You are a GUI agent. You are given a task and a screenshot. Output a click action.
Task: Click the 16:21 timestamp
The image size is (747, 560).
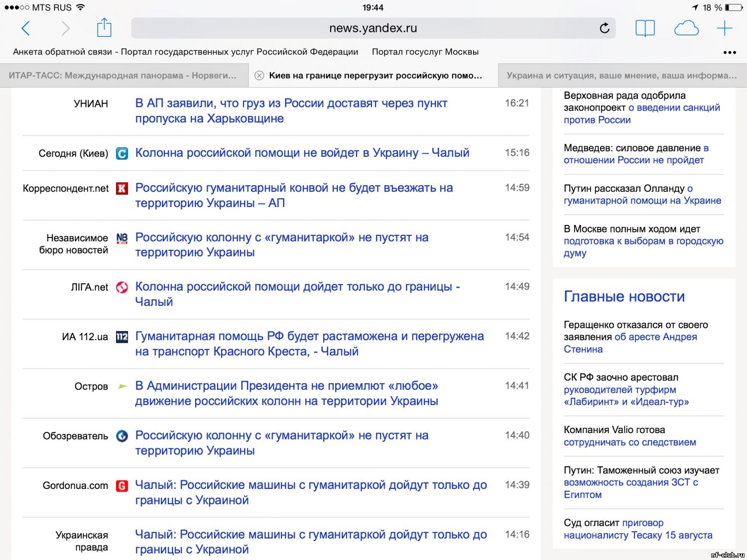point(517,103)
